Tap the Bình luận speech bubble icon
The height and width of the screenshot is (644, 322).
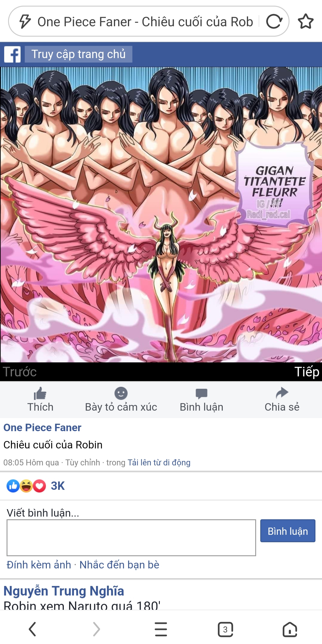tap(202, 393)
